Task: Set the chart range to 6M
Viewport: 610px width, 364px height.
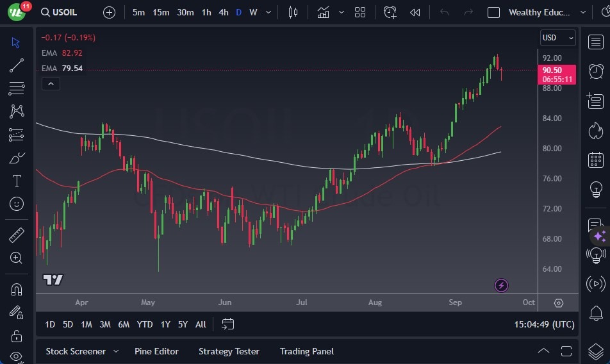Action: tap(124, 324)
